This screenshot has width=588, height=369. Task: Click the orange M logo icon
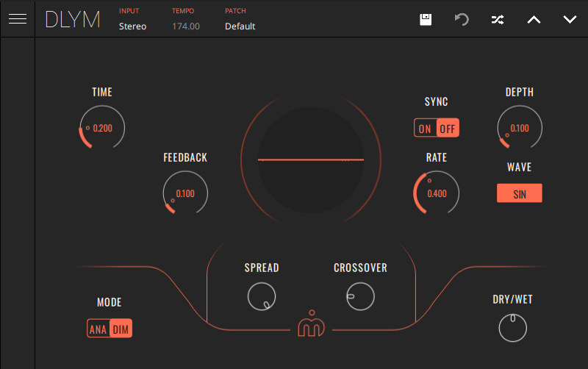click(x=311, y=326)
